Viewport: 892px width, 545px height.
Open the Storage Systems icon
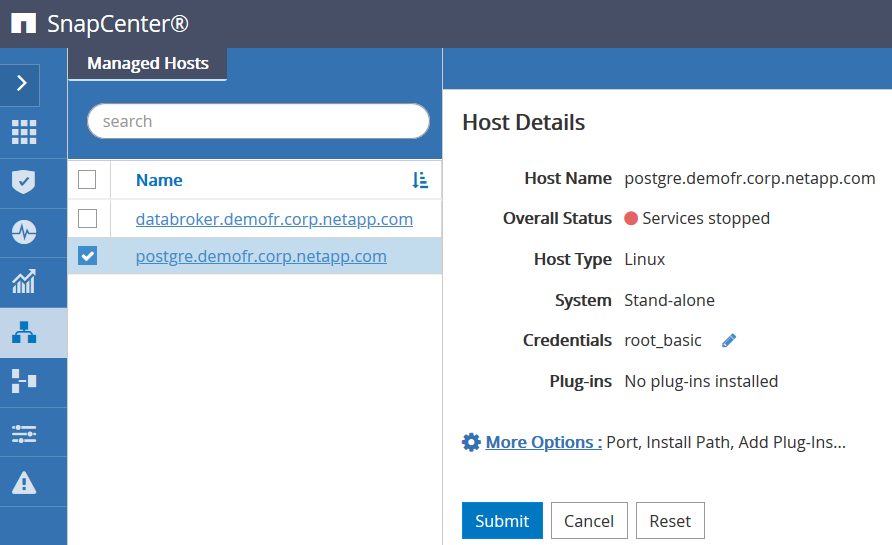pos(24,381)
